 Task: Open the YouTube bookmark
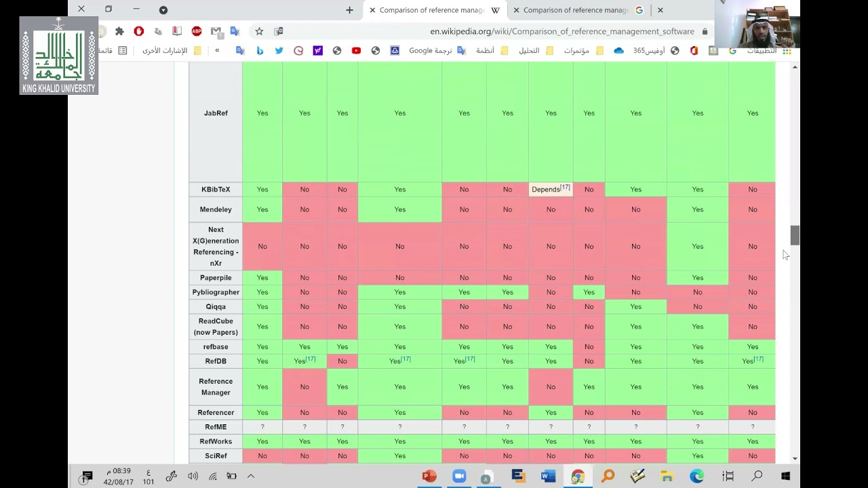pos(356,51)
